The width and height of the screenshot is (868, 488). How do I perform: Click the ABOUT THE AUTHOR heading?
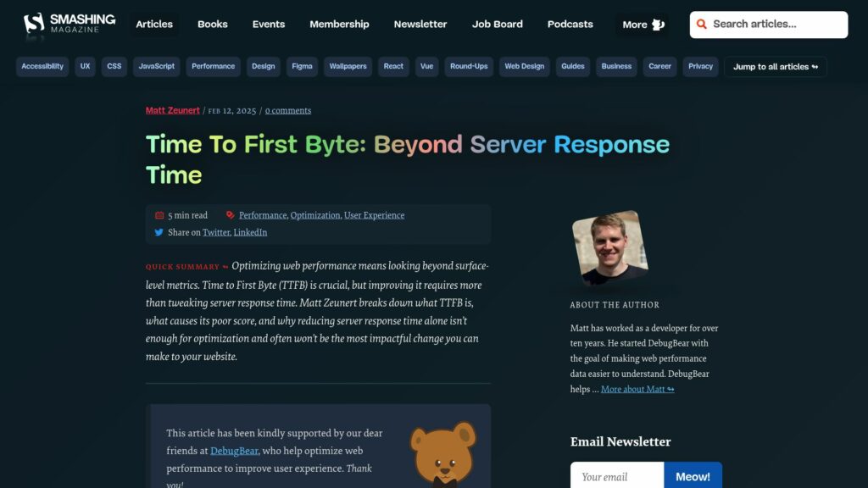pyautogui.click(x=615, y=305)
